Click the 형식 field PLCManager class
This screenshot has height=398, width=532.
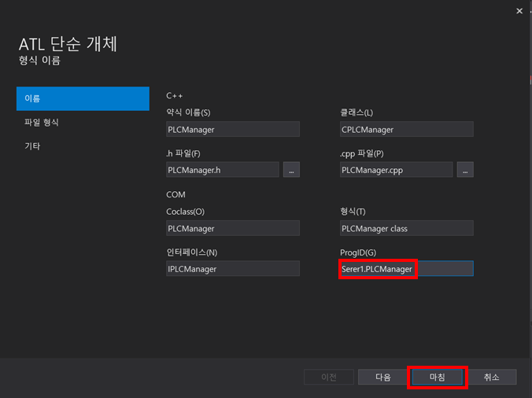(406, 228)
